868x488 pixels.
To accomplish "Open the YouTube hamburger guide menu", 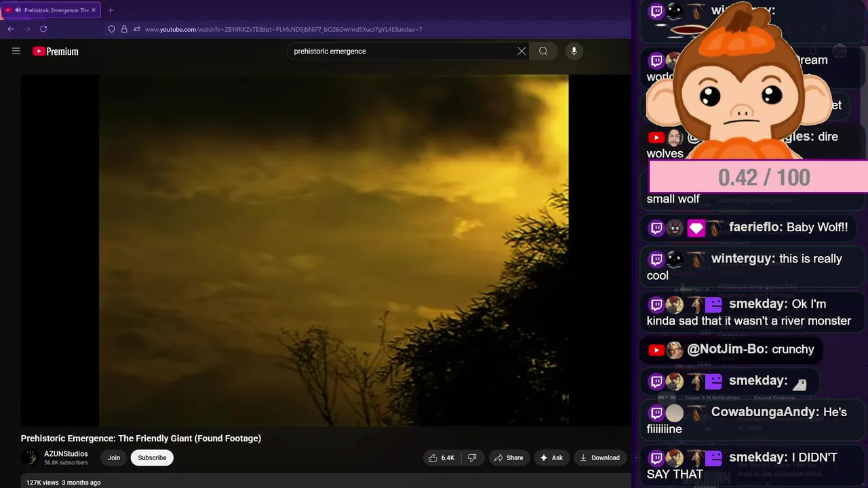I will coord(16,51).
